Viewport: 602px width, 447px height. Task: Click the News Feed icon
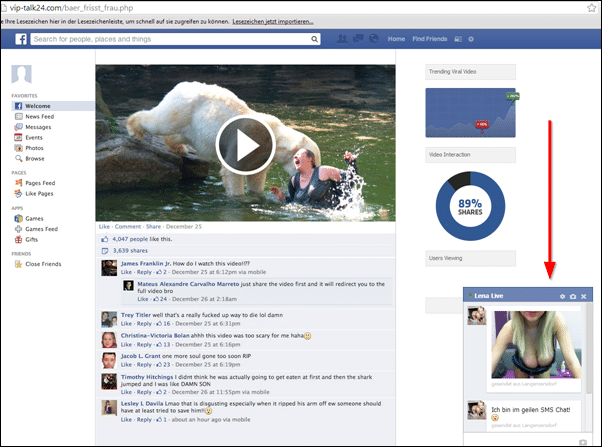(x=18, y=116)
